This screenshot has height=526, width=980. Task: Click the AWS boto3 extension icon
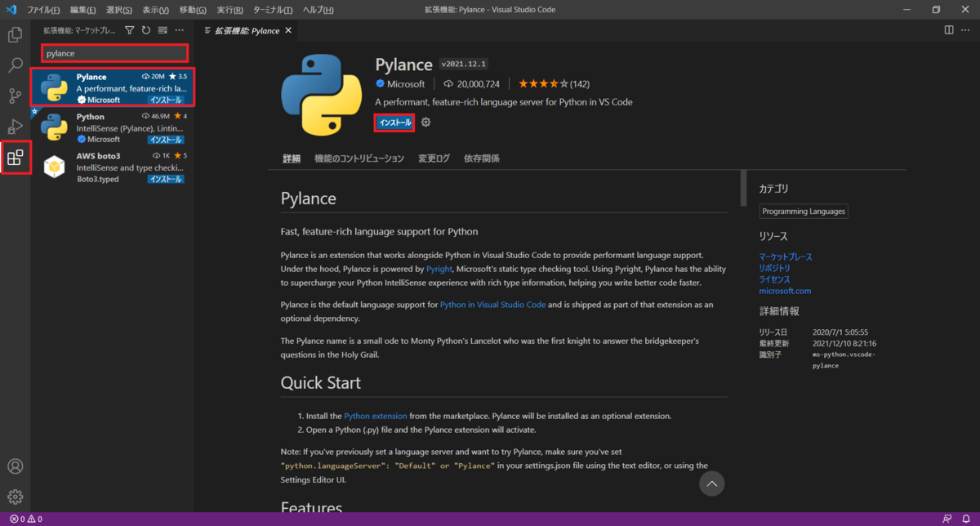[x=54, y=167]
